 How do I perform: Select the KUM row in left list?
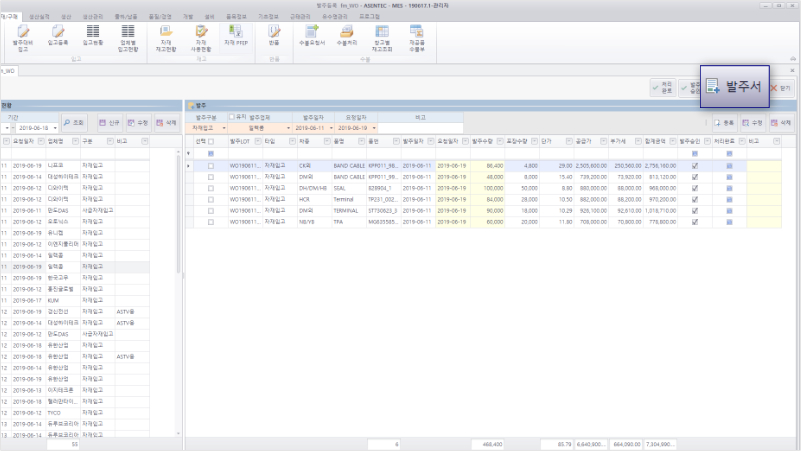click(x=75, y=301)
